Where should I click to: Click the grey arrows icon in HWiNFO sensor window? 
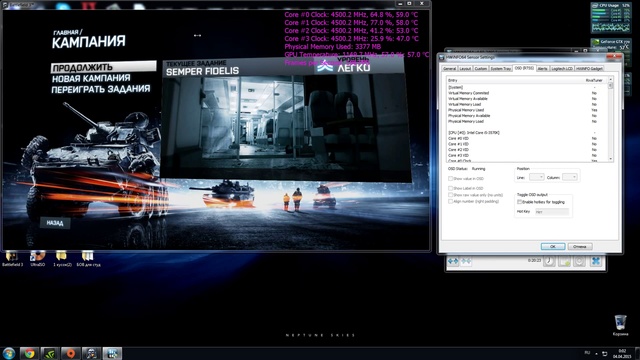click(466, 261)
